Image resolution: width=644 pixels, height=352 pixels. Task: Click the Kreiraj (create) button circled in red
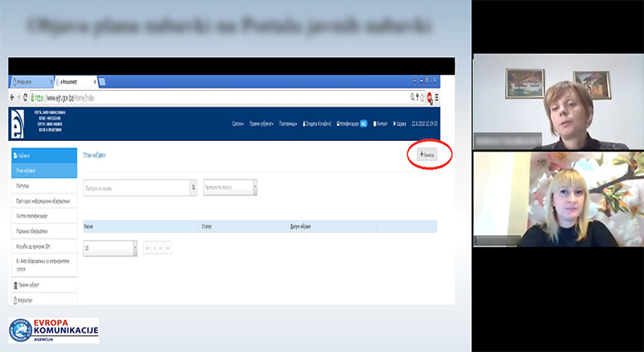(x=428, y=154)
